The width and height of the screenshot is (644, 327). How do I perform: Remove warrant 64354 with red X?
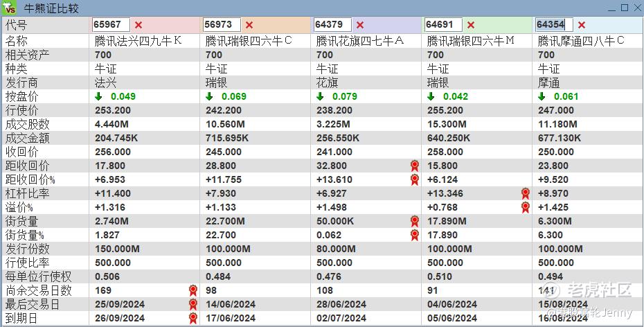tap(582, 25)
